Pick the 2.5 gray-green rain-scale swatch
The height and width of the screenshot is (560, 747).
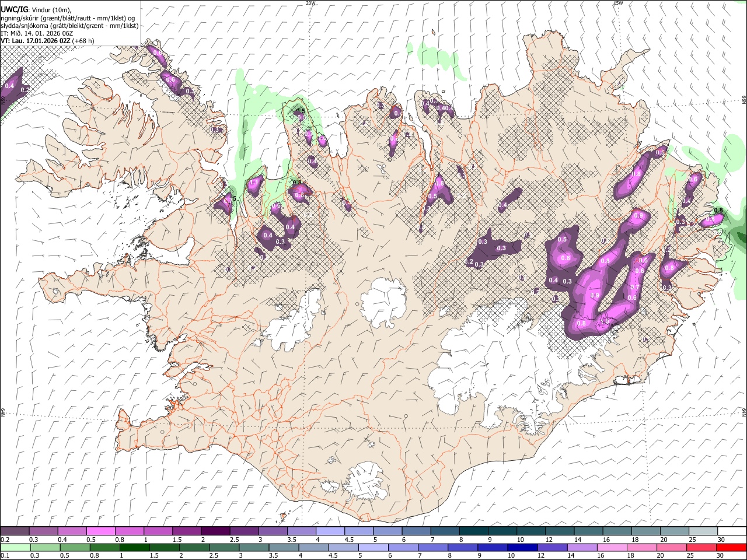224,548
